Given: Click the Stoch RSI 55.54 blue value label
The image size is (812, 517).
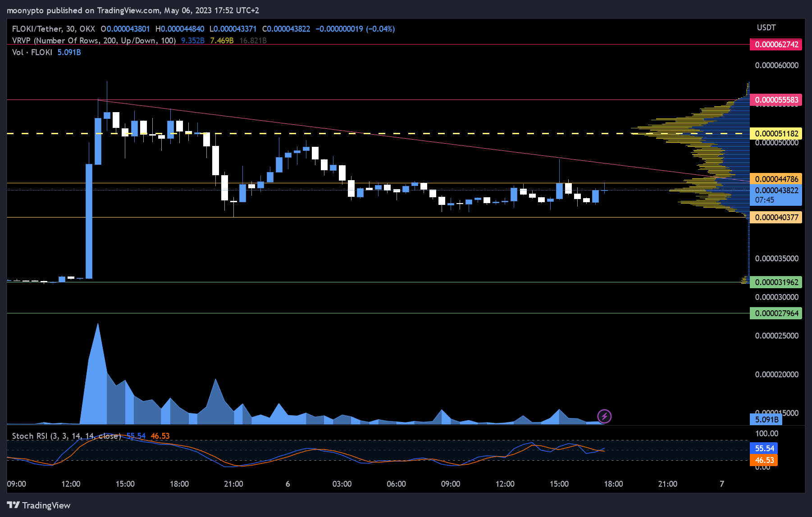Looking at the screenshot, I should click(764, 449).
